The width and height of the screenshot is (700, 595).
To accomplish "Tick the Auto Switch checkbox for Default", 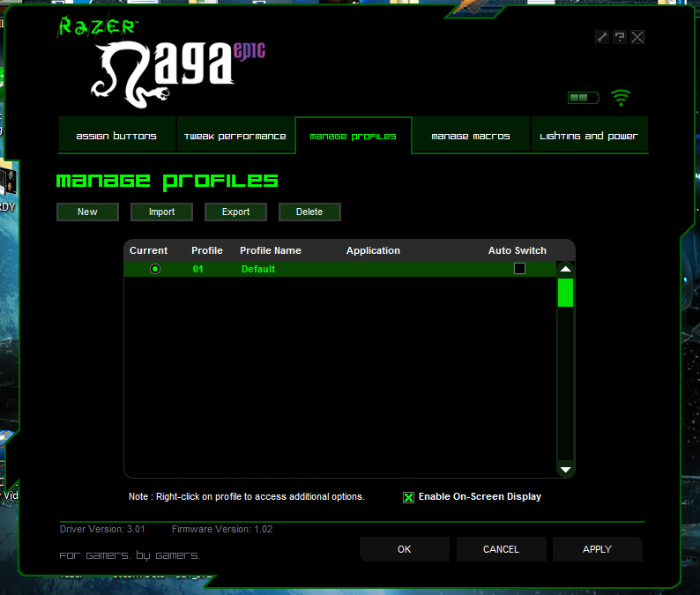I will (519, 268).
